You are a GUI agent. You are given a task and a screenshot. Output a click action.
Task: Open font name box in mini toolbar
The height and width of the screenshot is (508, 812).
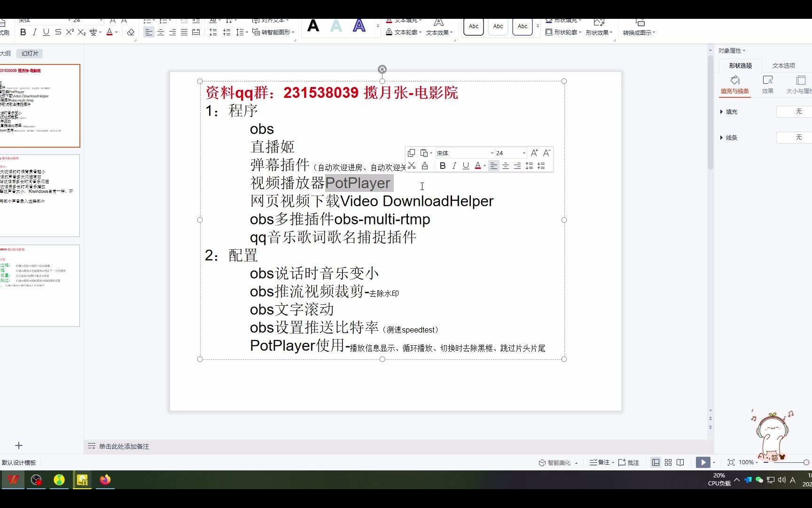click(465, 153)
